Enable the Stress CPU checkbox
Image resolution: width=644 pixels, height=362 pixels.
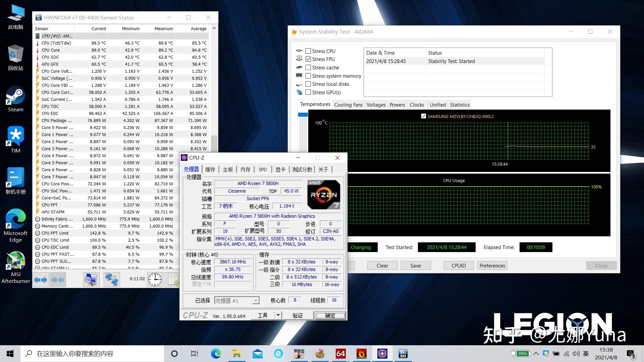[308, 51]
